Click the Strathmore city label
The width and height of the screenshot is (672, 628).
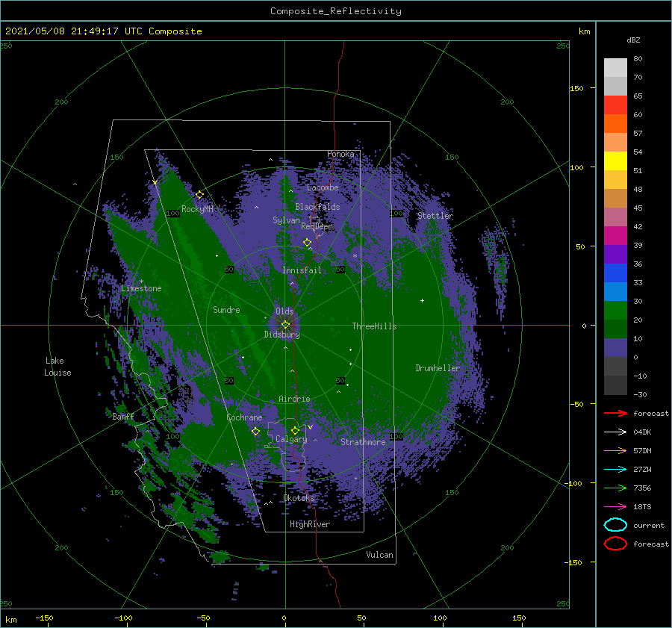363,442
